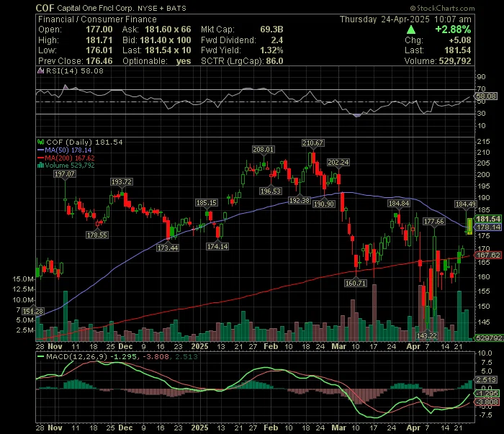Click the 529792 volume axis tag
This screenshot has width=504, height=434.
489,338
